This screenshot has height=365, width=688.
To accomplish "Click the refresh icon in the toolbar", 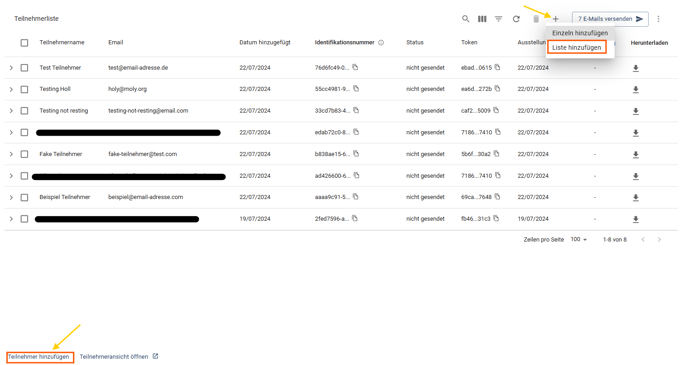I will pyautogui.click(x=516, y=19).
